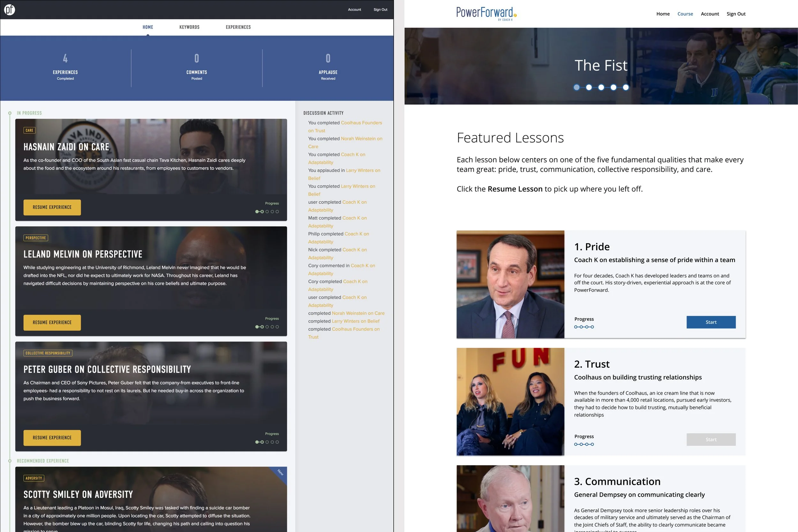
Task: Click the COLLECTIVE RESPONSIBILITY tag badge
Action: point(48,353)
